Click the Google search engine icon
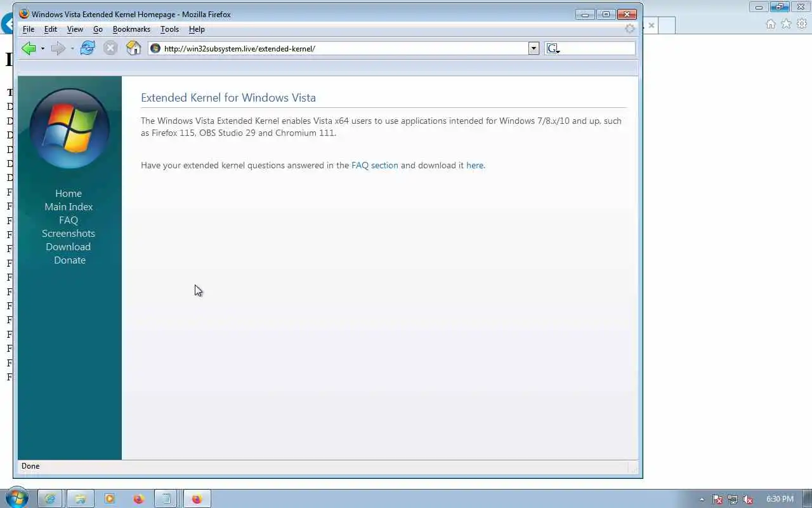 [x=552, y=48]
